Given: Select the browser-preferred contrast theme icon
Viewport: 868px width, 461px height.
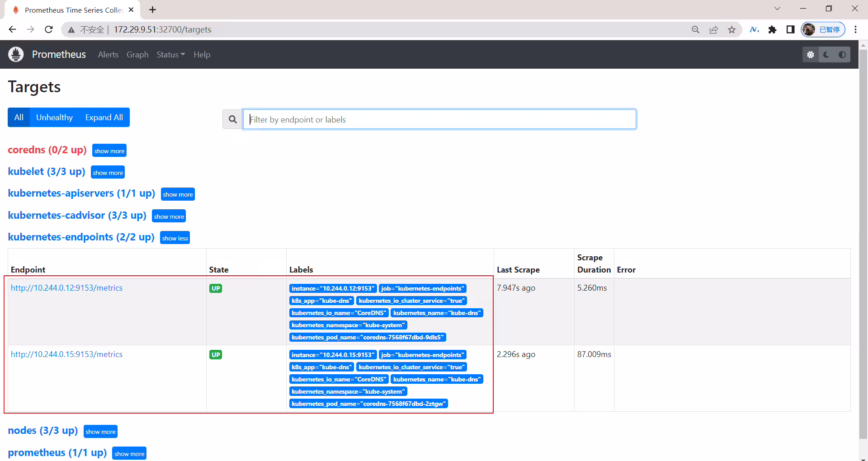Looking at the screenshot, I should [842, 55].
